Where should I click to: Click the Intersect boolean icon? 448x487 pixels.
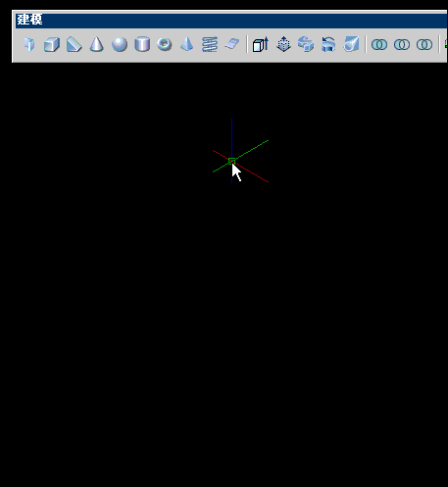pyautogui.click(x=424, y=44)
